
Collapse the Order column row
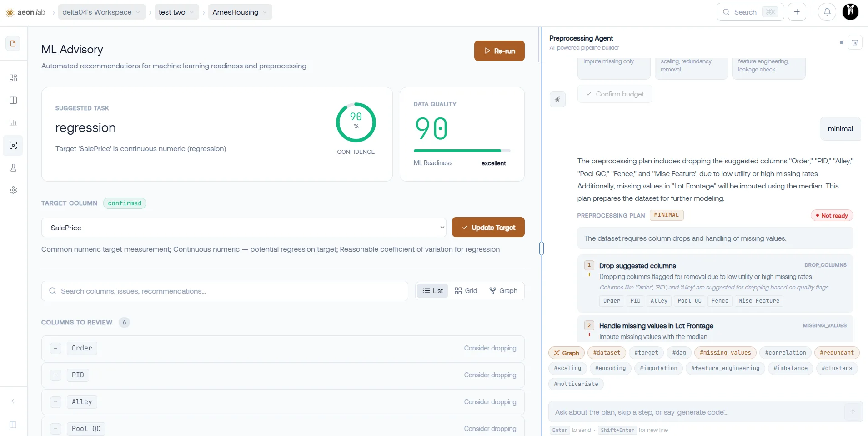tap(55, 348)
